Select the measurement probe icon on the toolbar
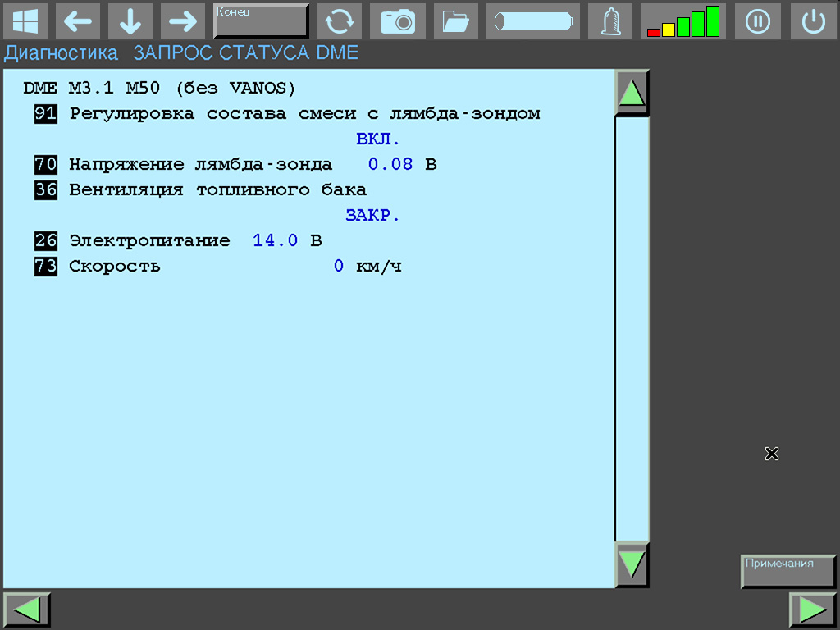 532,21
